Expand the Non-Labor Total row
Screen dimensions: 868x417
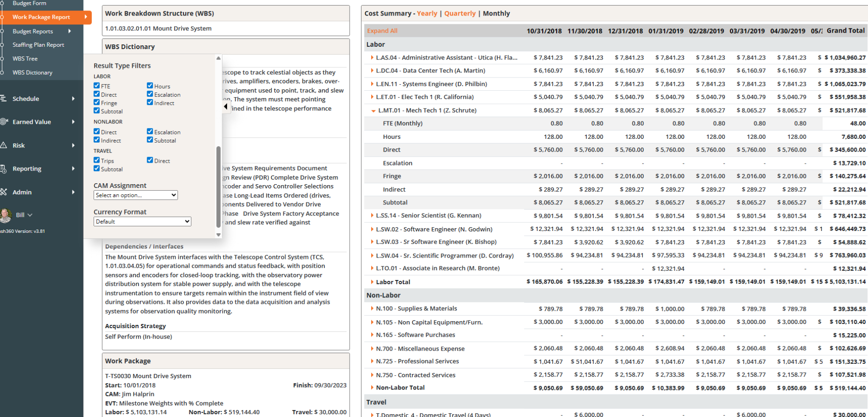(x=372, y=388)
